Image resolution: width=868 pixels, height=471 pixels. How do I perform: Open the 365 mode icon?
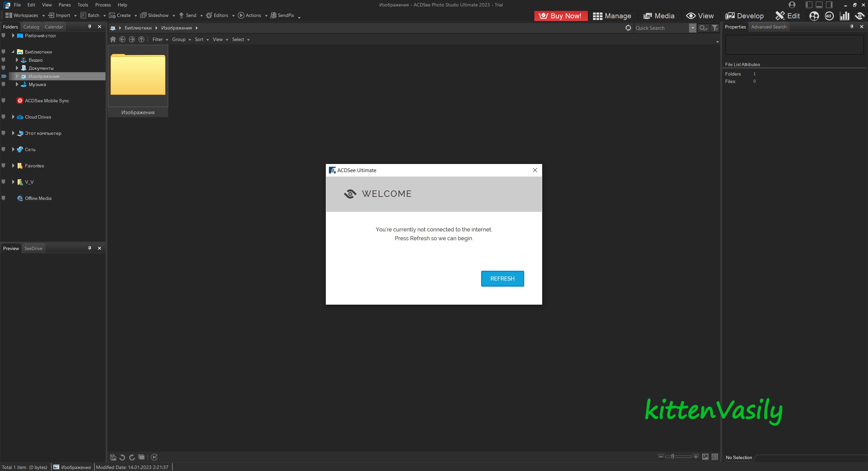pyautogui.click(x=829, y=16)
